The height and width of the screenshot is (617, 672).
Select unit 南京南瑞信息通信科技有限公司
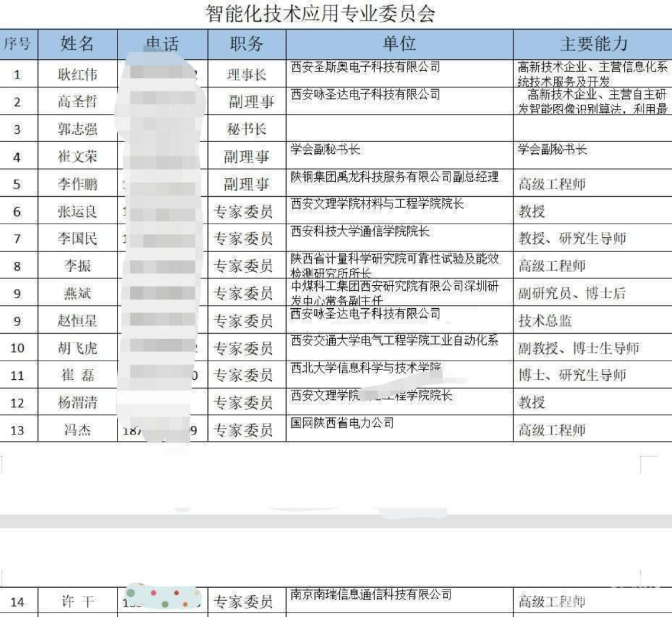coord(371,595)
